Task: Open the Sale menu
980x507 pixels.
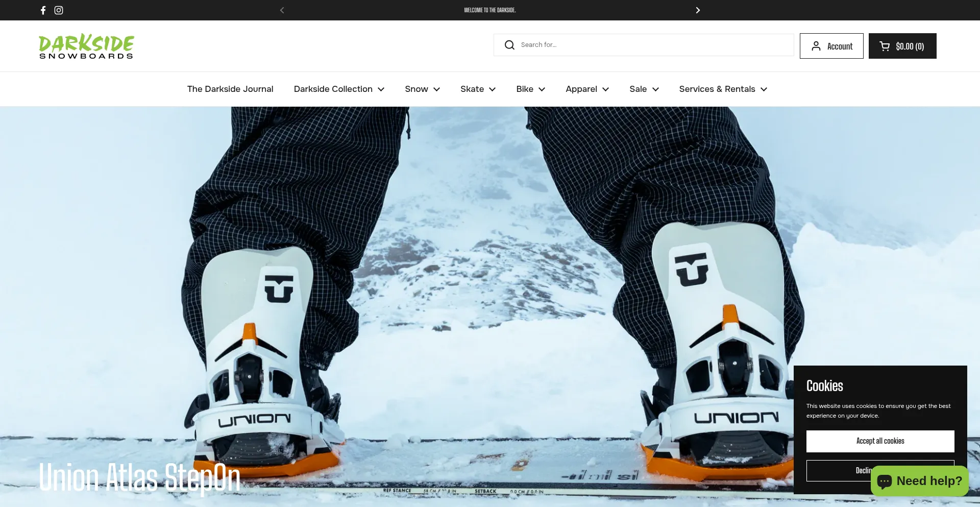Action: [x=644, y=89]
